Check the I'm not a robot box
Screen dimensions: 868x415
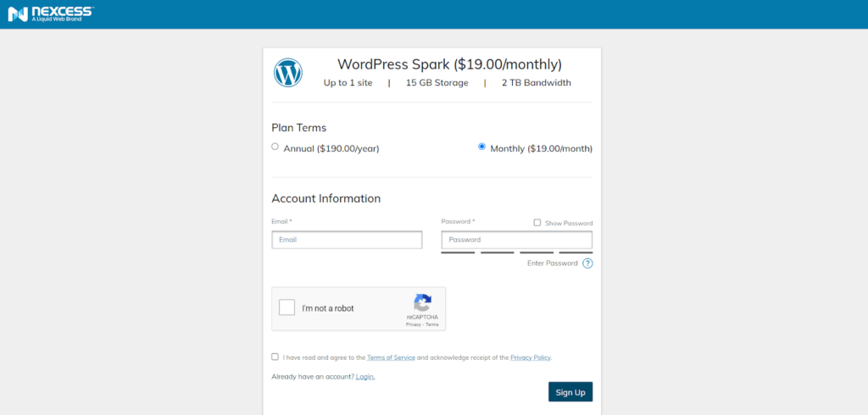tap(287, 307)
